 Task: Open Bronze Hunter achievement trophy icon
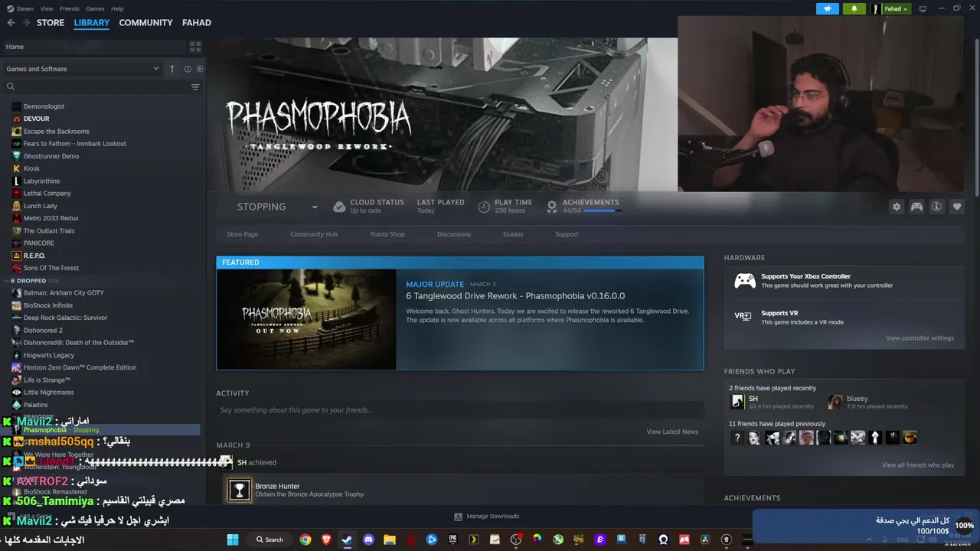click(240, 490)
